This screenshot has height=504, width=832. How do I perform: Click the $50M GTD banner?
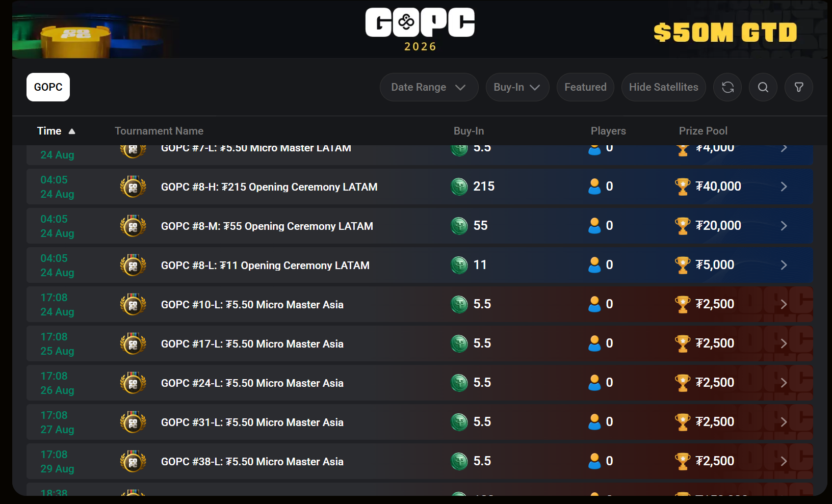click(725, 32)
